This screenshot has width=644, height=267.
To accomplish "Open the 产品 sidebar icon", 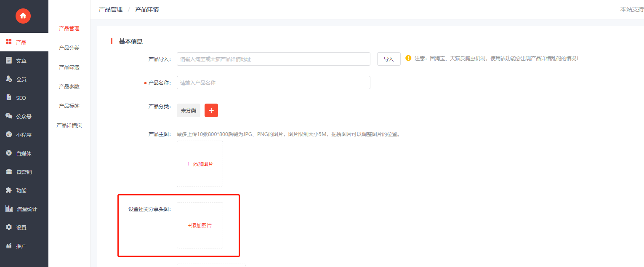I will click(x=9, y=42).
